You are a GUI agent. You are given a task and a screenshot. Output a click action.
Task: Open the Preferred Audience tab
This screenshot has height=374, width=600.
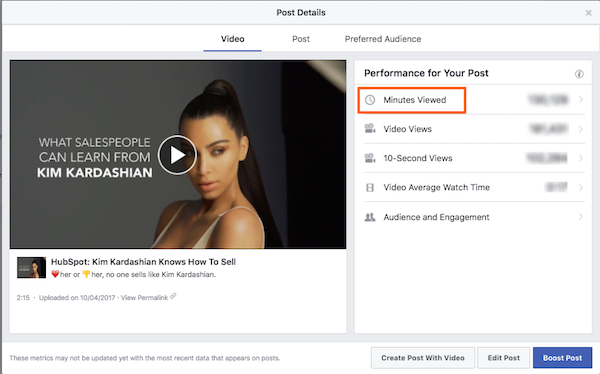click(x=383, y=39)
